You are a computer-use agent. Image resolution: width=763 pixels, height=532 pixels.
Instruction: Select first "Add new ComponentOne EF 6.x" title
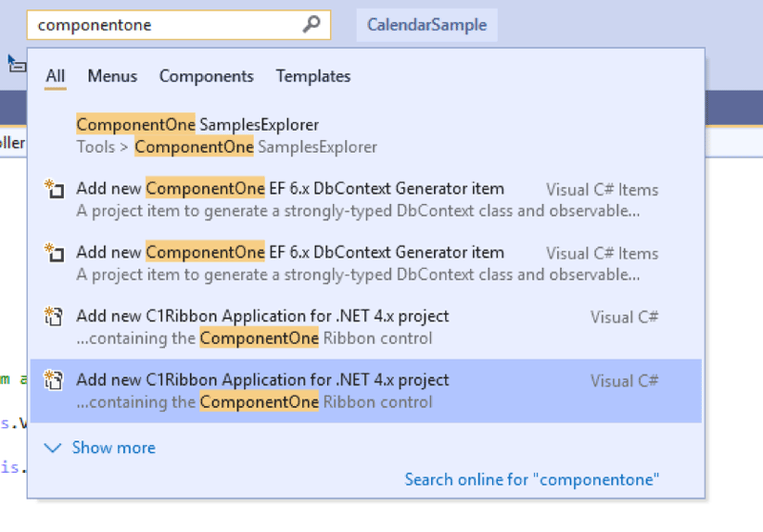point(290,188)
